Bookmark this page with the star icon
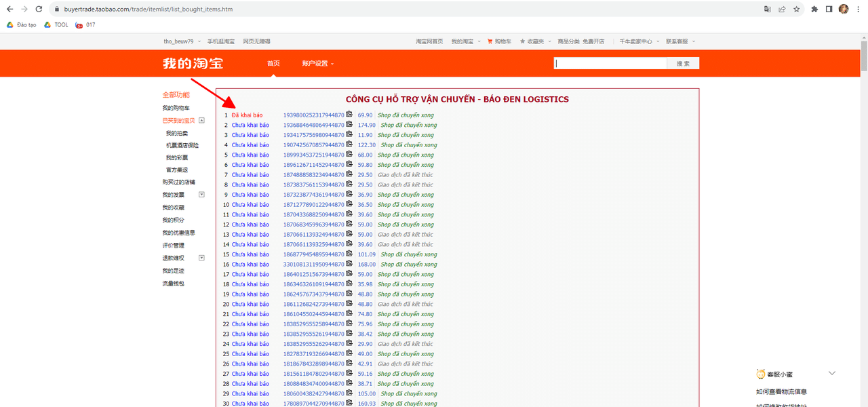 pyautogui.click(x=796, y=9)
